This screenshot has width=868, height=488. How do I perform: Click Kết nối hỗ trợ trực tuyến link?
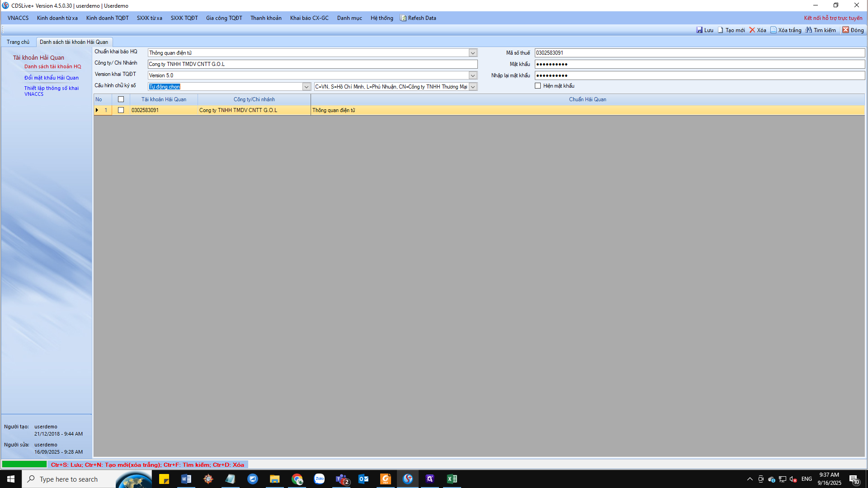click(x=833, y=18)
